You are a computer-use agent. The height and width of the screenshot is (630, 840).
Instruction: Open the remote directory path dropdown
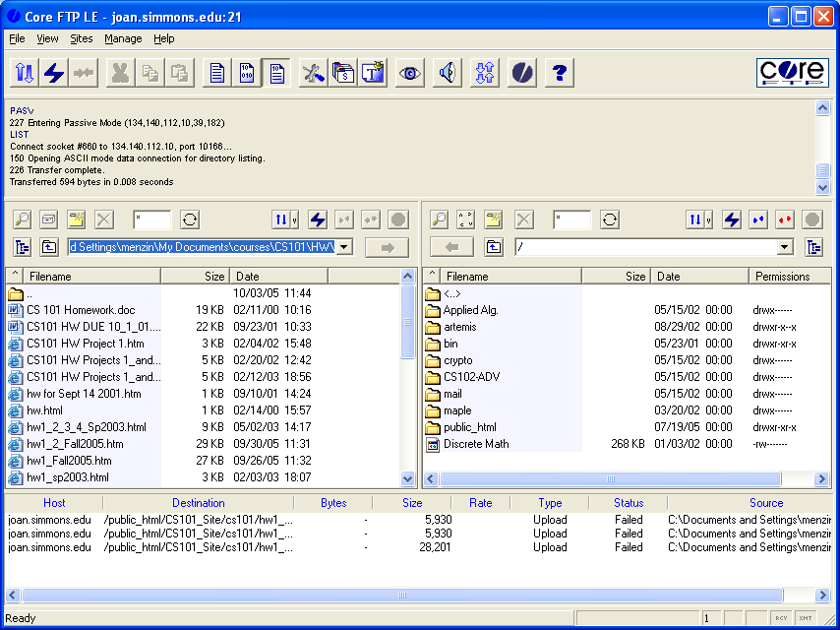click(x=784, y=247)
